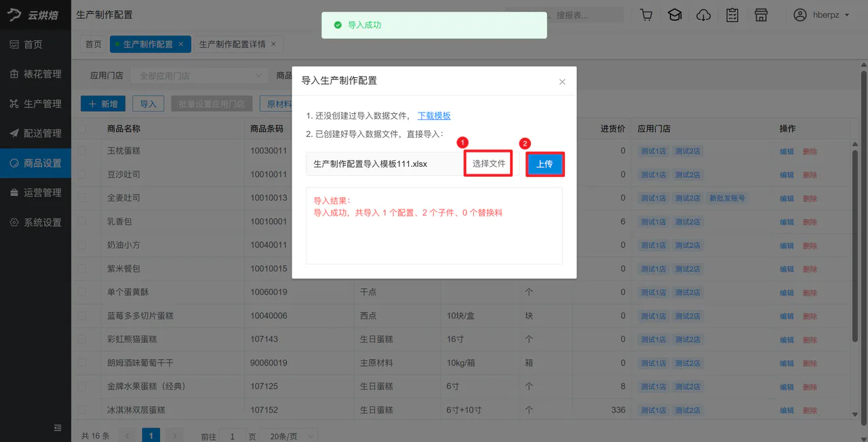
Task: Tick the checkbox beside 乳香包
Action: 82,222
